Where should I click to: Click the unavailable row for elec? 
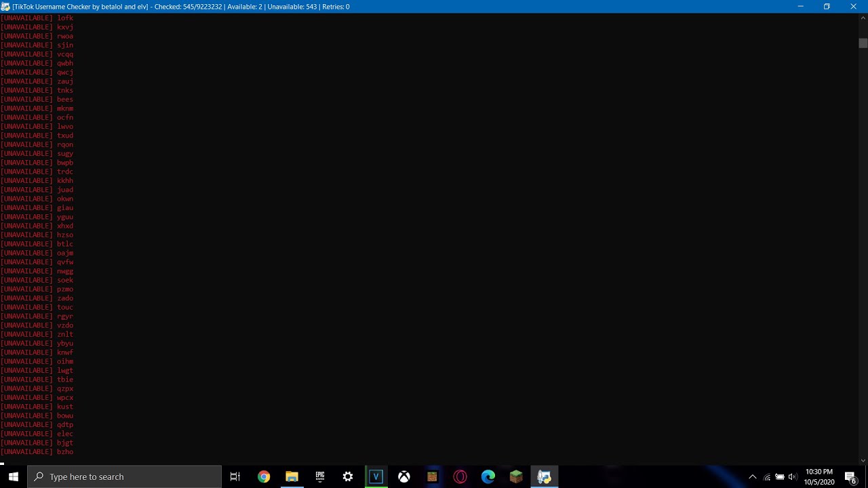(x=37, y=434)
